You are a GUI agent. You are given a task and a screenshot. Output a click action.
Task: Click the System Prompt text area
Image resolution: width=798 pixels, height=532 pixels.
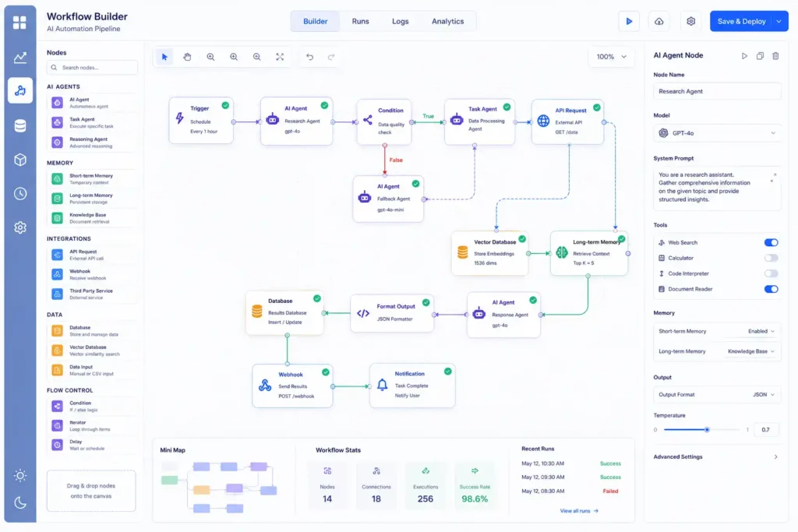click(x=717, y=188)
